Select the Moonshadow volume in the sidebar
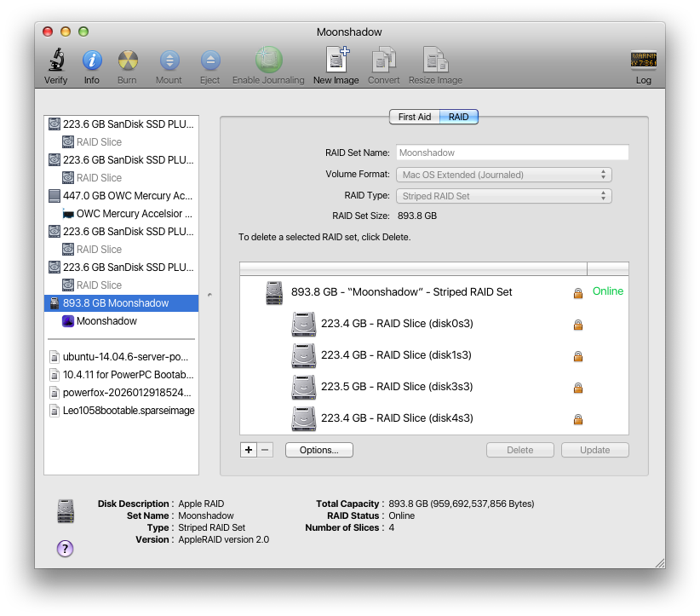The height and width of the screenshot is (616, 700). click(x=106, y=321)
